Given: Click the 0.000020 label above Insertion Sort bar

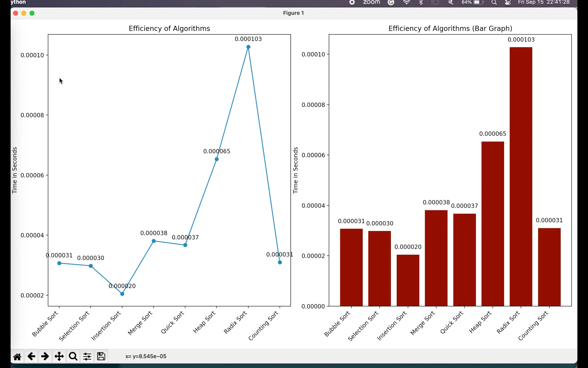Looking at the screenshot, I should (408, 247).
